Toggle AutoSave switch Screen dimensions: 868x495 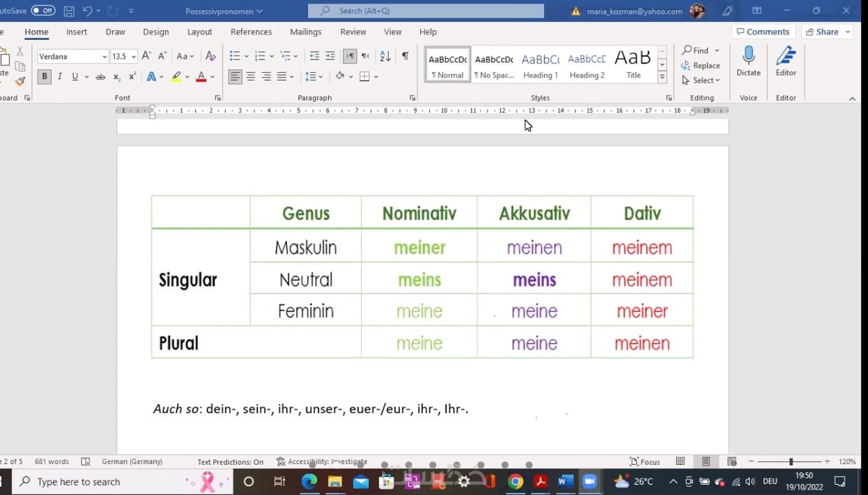(x=43, y=10)
